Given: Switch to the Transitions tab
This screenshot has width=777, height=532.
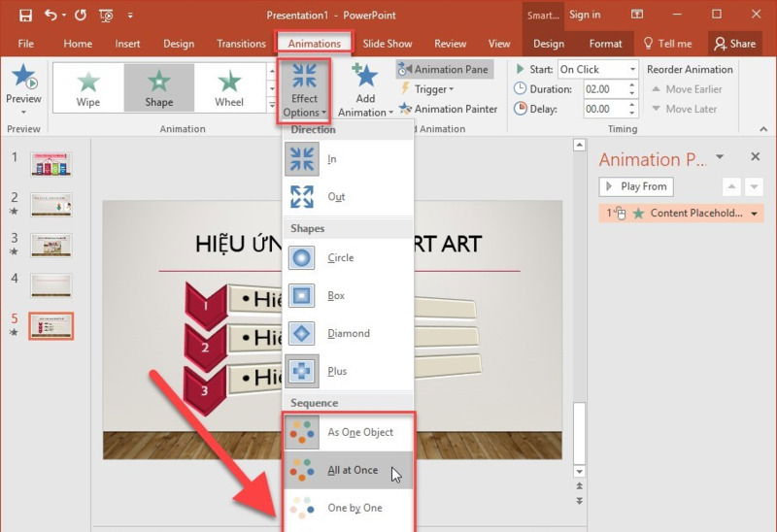Looking at the screenshot, I should 242,44.
